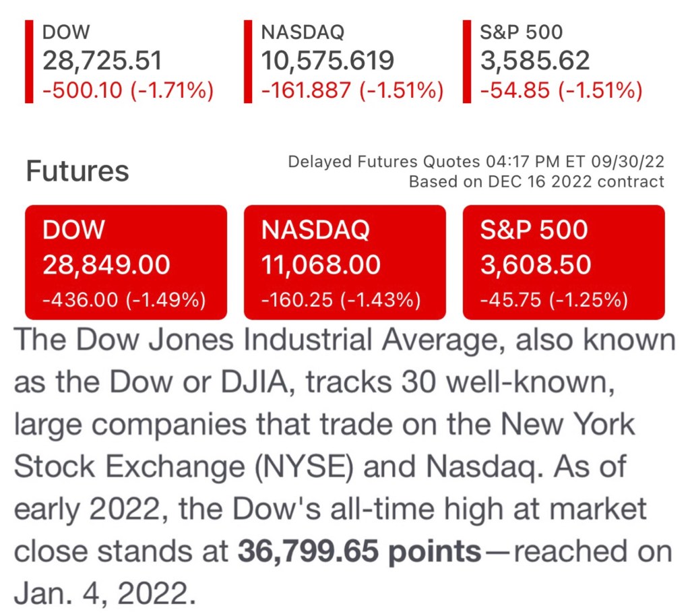Click S&P 500 futures value 3,608.50
Viewport: 690px width, 616px height.
[536, 265]
